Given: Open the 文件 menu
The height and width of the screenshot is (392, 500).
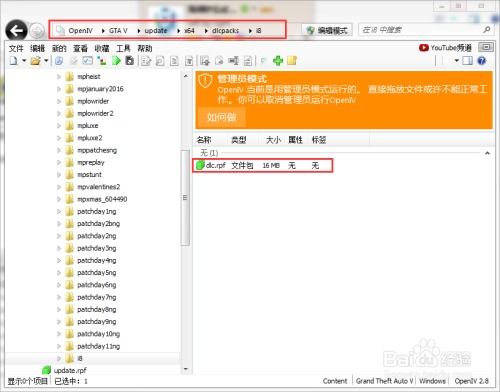Looking at the screenshot, I should tap(16, 49).
